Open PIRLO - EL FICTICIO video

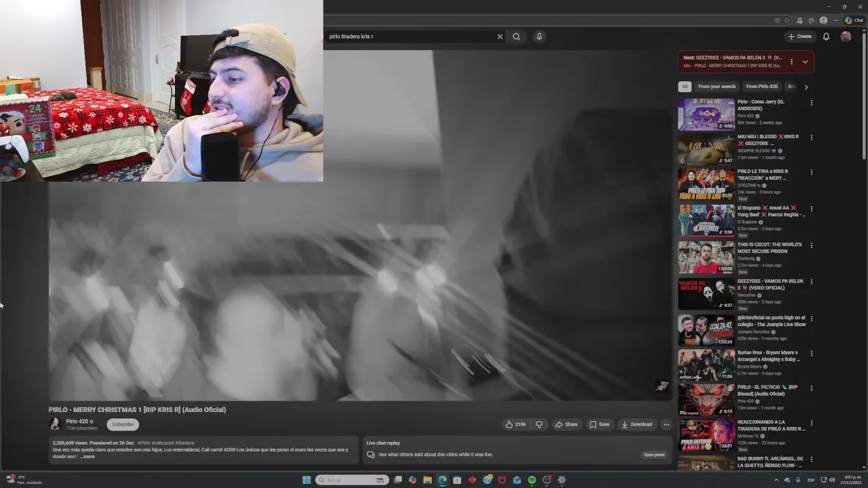[706, 400]
